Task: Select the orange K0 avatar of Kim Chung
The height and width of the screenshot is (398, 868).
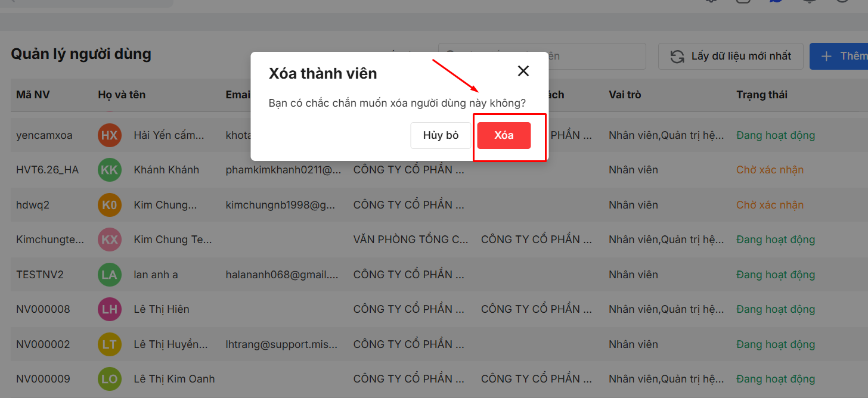Action: (x=109, y=205)
